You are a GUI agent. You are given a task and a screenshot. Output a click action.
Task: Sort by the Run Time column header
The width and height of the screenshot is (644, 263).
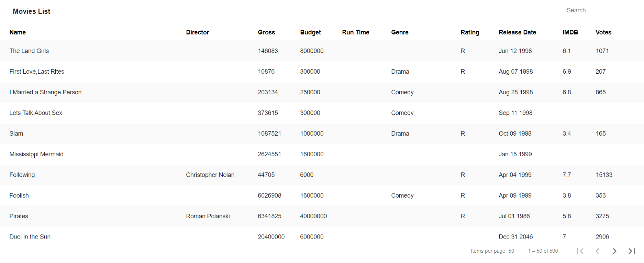(x=356, y=32)
